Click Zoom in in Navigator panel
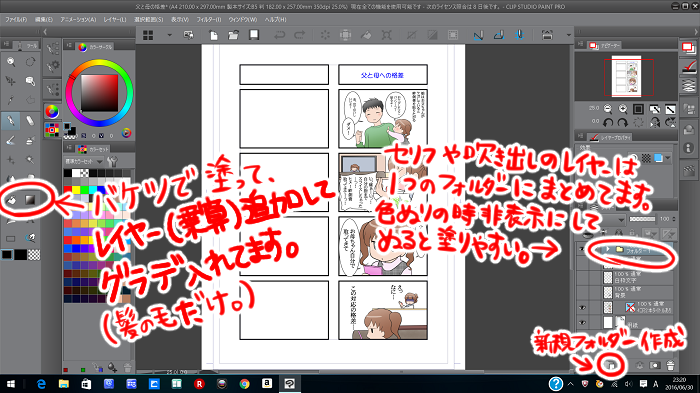The image size is (700, 393). point(623,109)
